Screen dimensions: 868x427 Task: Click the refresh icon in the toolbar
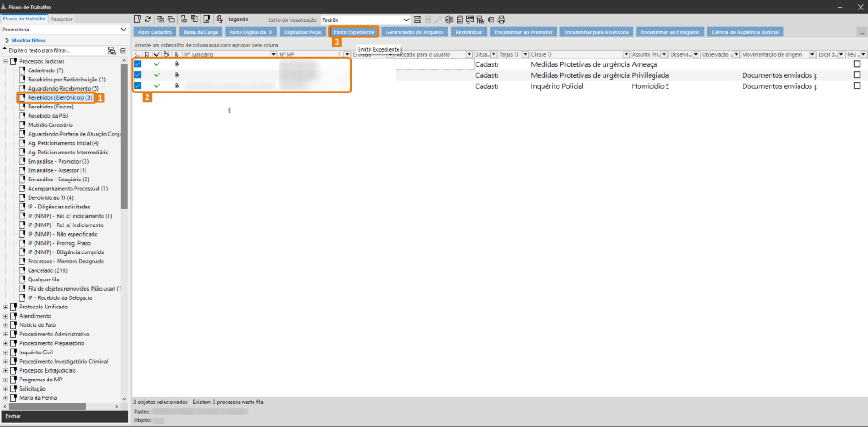point(148,19)
